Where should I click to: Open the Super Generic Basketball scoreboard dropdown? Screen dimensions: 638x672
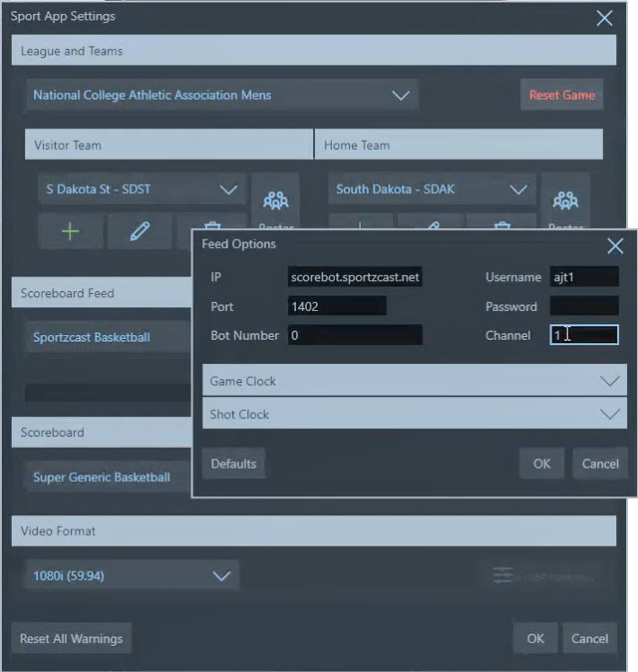[x=105, y=478]
